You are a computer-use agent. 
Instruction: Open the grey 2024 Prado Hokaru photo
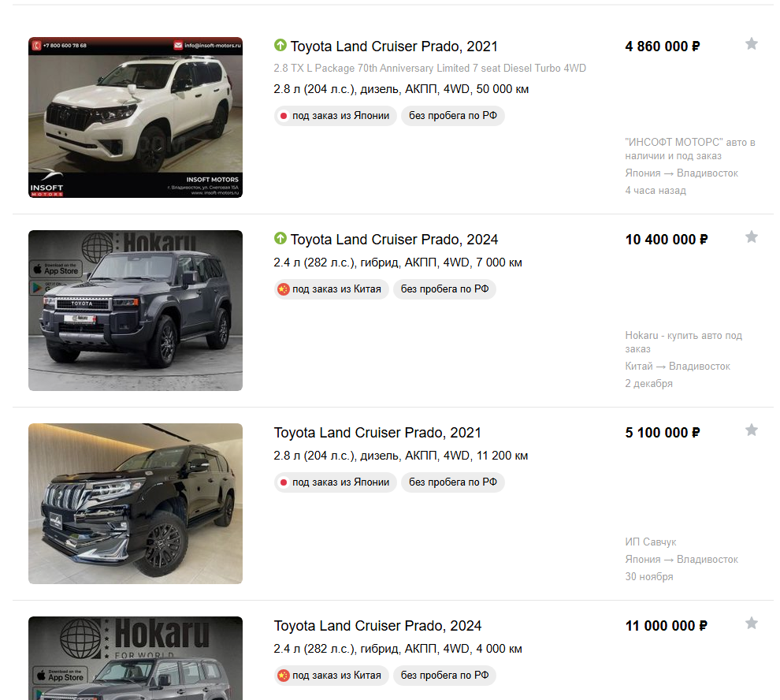click(x=136, y=311)
